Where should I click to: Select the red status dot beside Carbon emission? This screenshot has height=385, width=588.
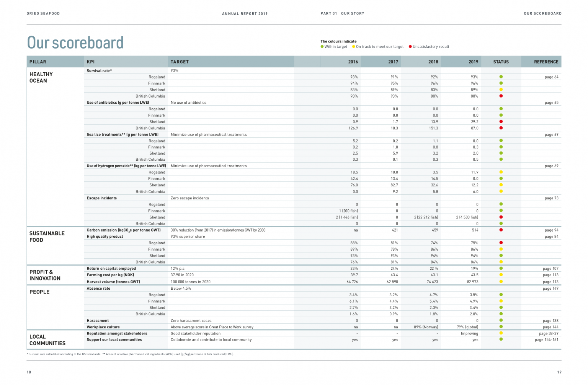(501, 230)
